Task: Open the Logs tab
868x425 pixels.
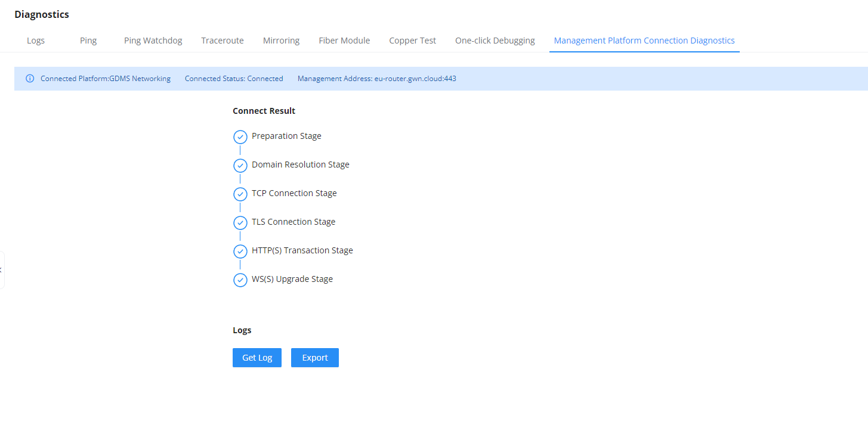Action: click(x=36, y=41)
